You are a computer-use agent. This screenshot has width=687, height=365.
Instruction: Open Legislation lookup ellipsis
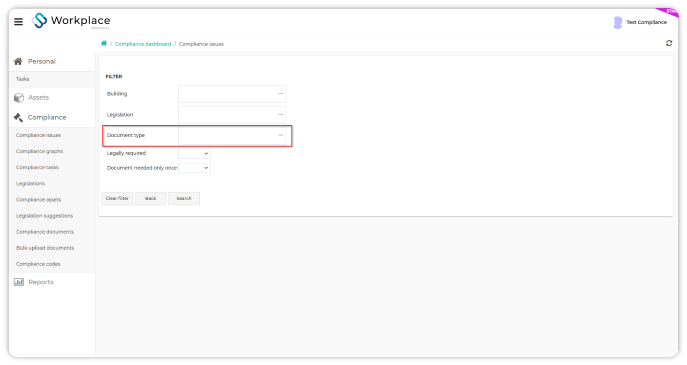click(280, 114)
